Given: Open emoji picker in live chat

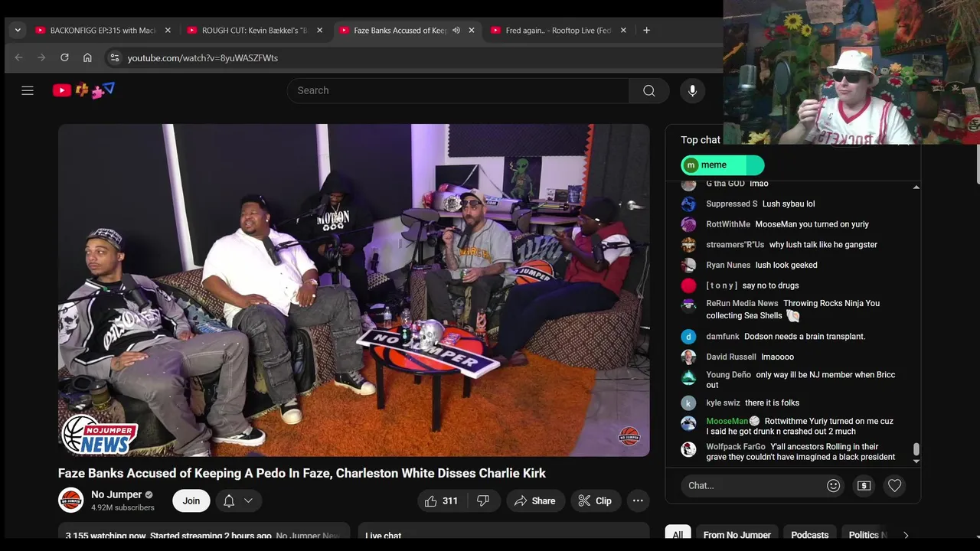Looking at the screenshot, I should [834, 485].
